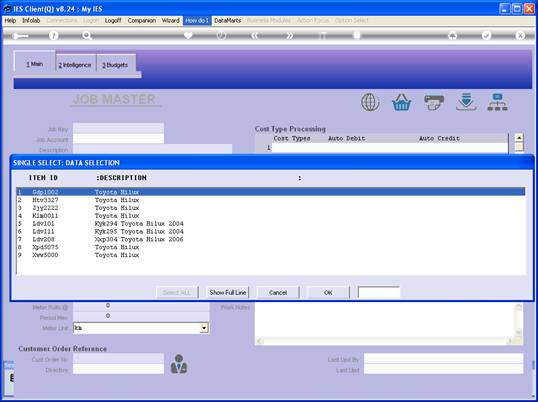The width and height of the screenshot is (538, 402).
Task: Maximize the IES Client window
Action: tap(517, 9)
